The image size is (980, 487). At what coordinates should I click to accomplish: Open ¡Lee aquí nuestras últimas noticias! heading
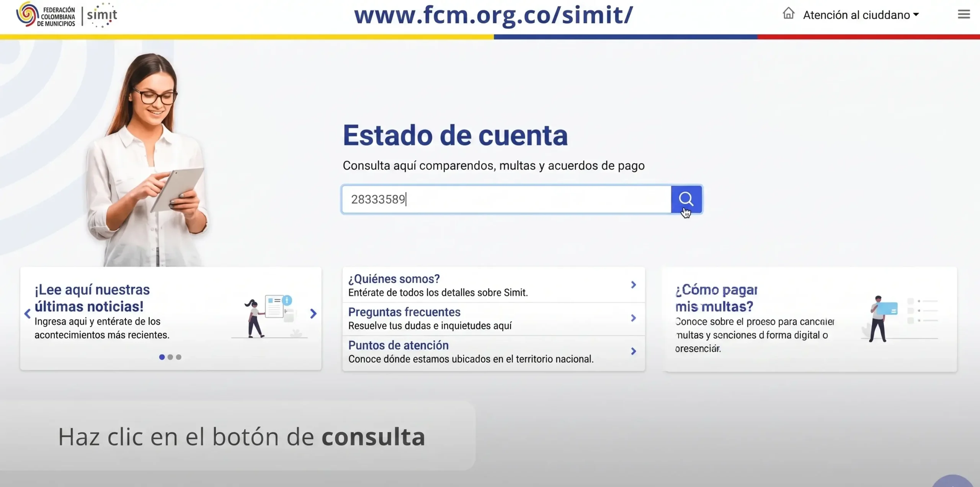pyautogui.click(x=92, y=298)
